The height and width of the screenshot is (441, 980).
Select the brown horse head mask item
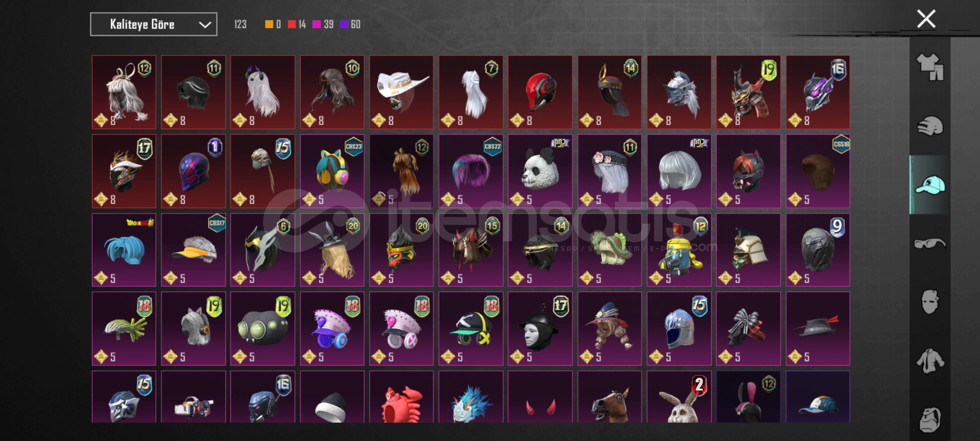coord(610,397)
